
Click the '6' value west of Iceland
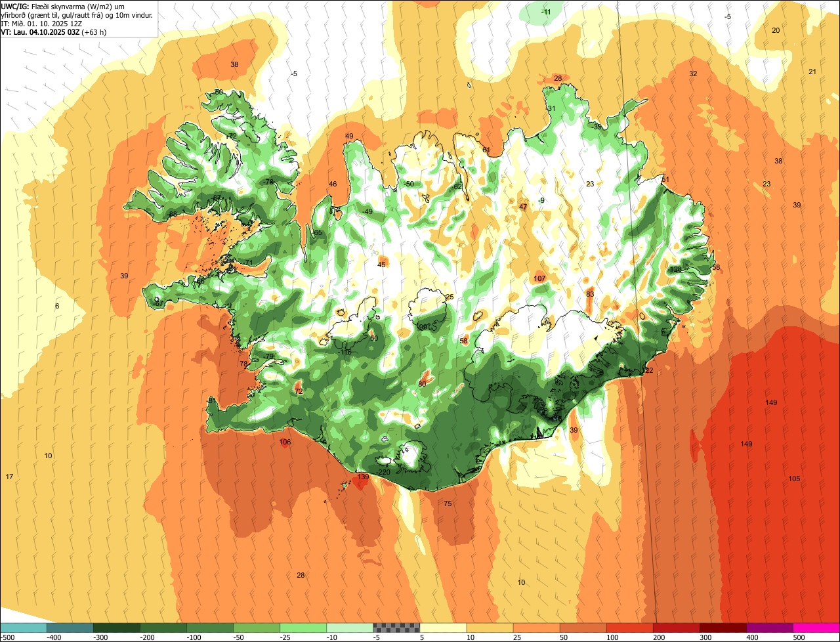[57, 306]
